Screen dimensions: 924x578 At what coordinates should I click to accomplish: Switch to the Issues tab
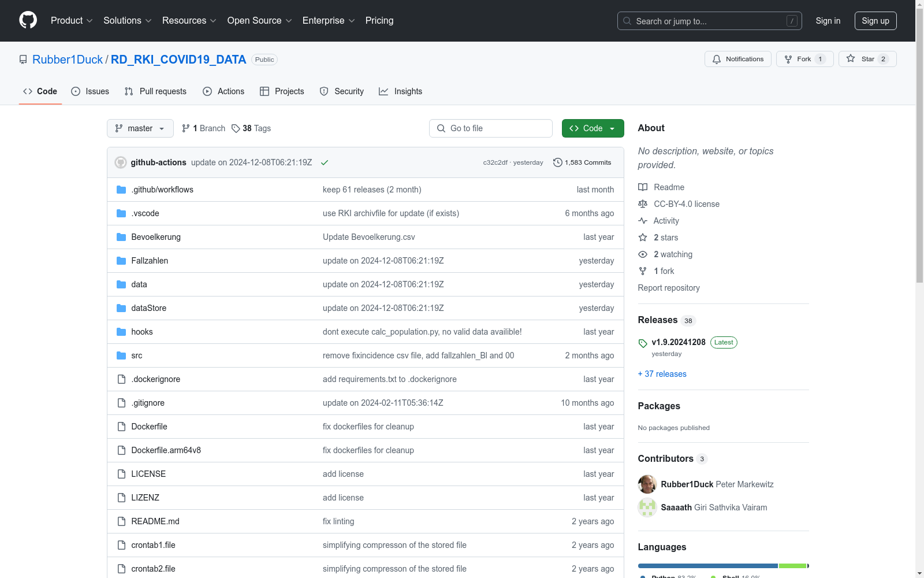coord(90,91)
